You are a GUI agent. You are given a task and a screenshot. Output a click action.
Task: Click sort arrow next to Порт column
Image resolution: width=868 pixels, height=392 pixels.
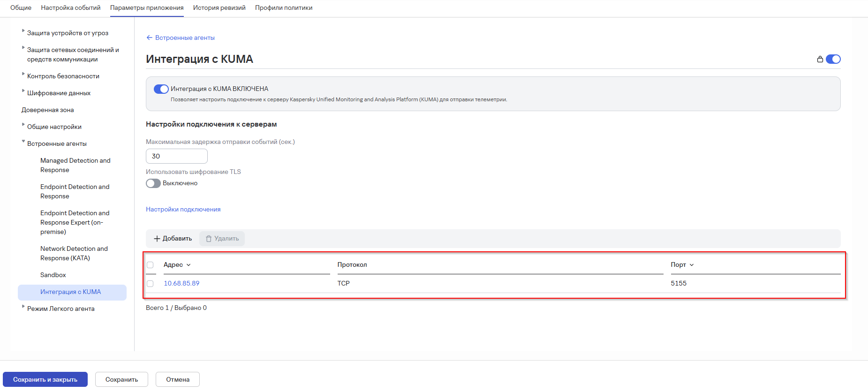(x=692, y=265)
